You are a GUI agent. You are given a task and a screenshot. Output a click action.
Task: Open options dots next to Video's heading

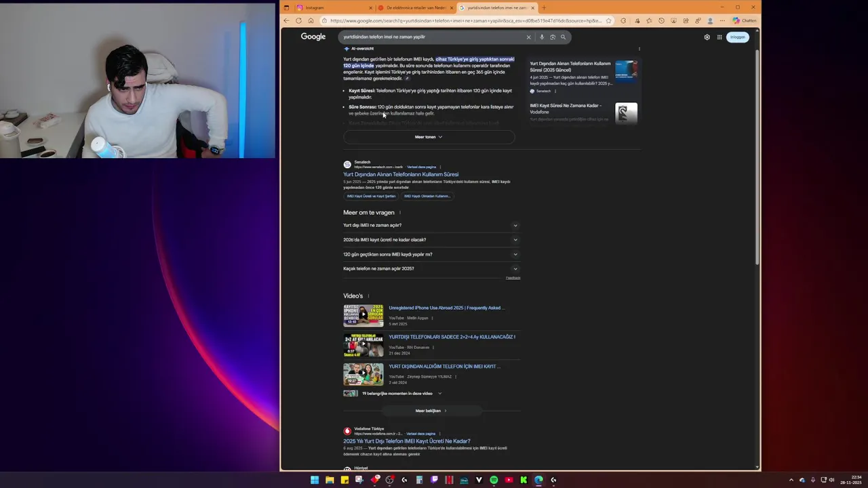pyautogui.click(x=368, y=296)
